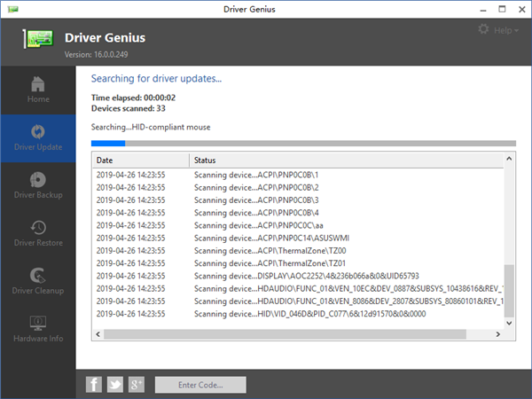Open the Google Plus icon

tap(137, 384)
